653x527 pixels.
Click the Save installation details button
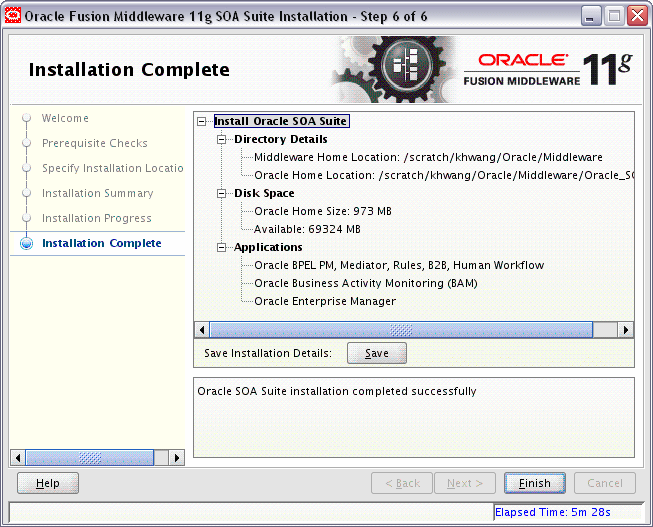[x=377, y=353]
